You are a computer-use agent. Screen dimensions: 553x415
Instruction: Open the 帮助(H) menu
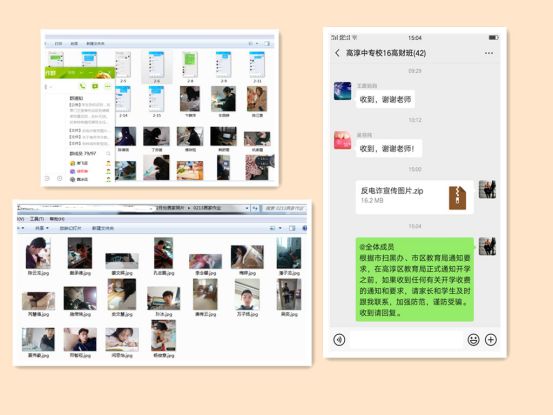(x=57, y=219)
